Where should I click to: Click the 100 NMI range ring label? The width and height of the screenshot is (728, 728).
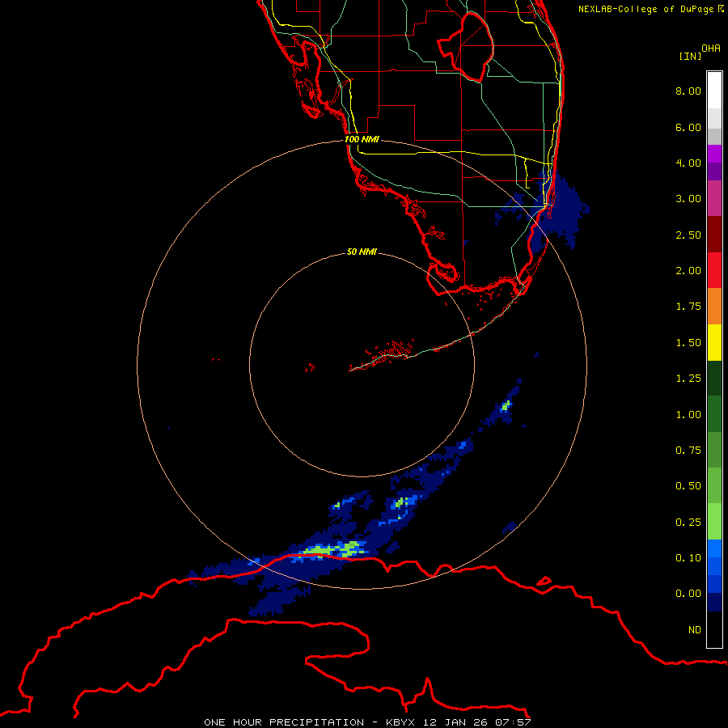362,139
